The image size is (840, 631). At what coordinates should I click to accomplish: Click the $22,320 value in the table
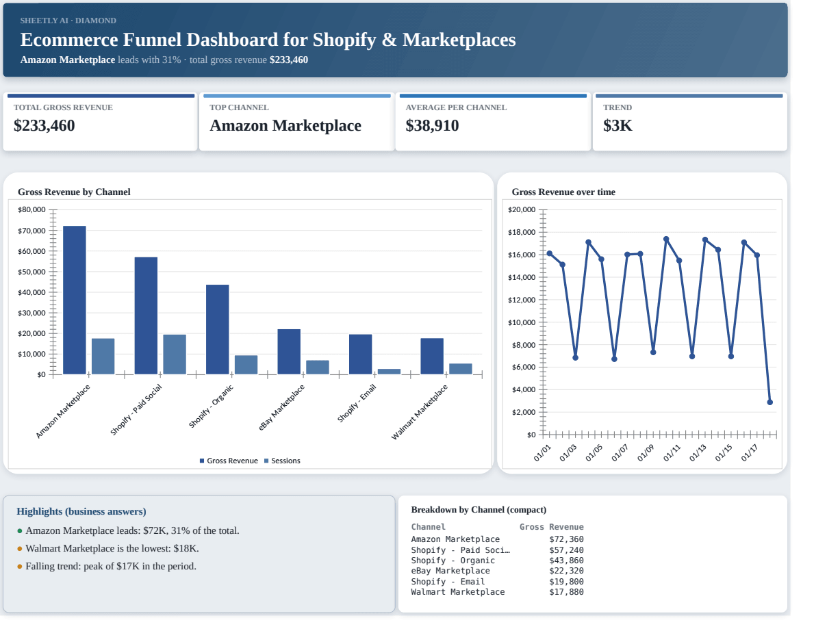pos(567,571)
